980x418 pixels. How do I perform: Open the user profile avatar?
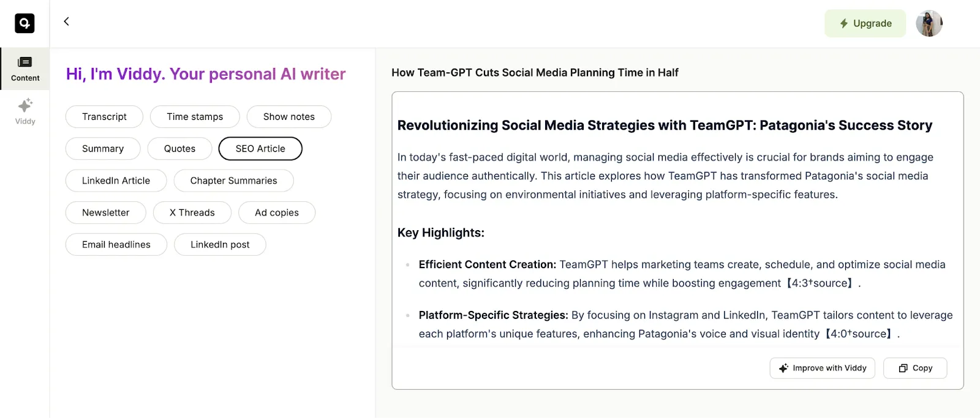tap(929, 23)
